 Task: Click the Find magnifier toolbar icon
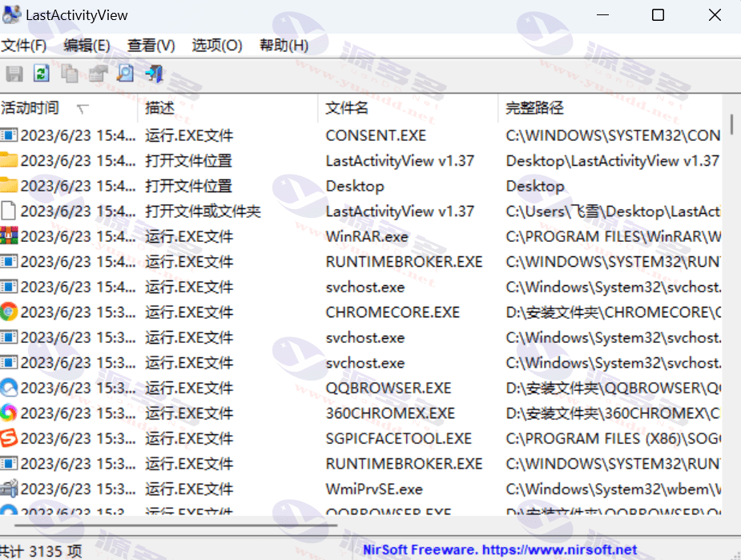coord(125,74)
